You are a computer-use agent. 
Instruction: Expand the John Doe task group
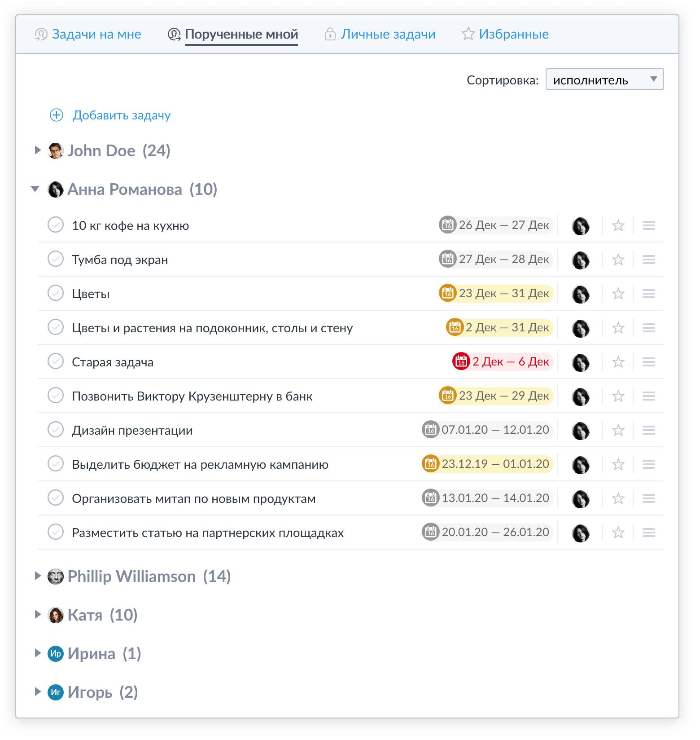click(38, 150)
